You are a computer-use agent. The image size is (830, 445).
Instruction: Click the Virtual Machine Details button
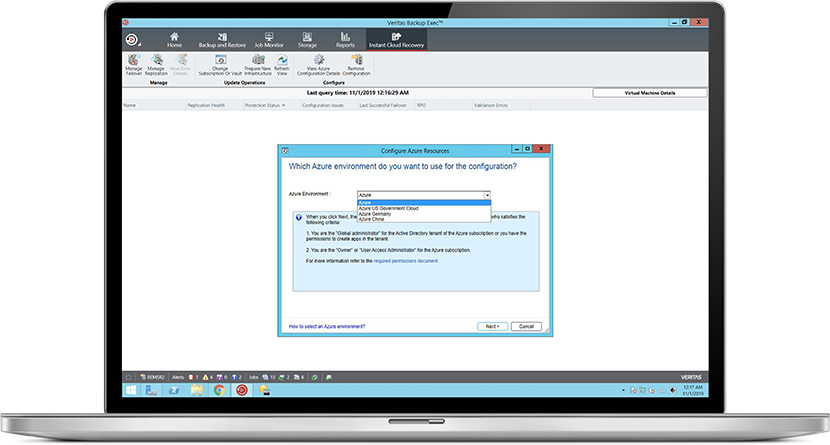point(649,93)
